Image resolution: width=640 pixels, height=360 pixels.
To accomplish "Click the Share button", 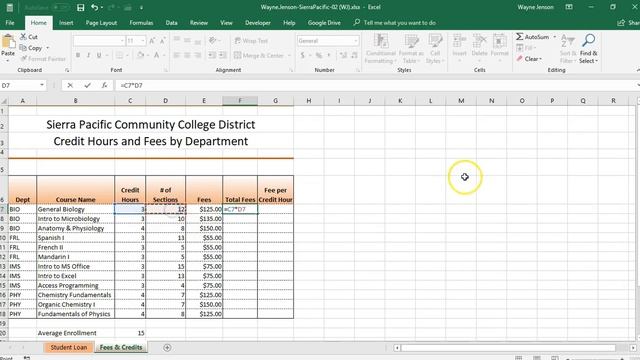I will point(629,23).
